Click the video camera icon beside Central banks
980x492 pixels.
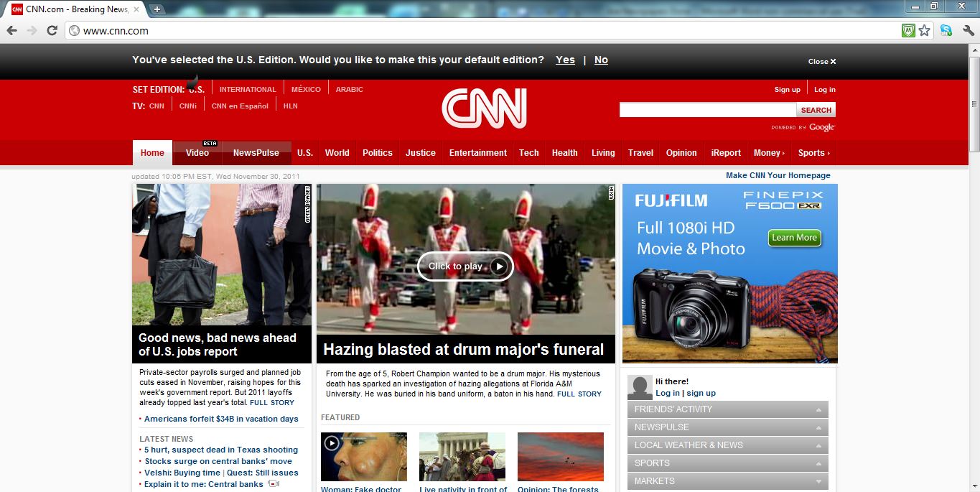[x=274, y=484]
